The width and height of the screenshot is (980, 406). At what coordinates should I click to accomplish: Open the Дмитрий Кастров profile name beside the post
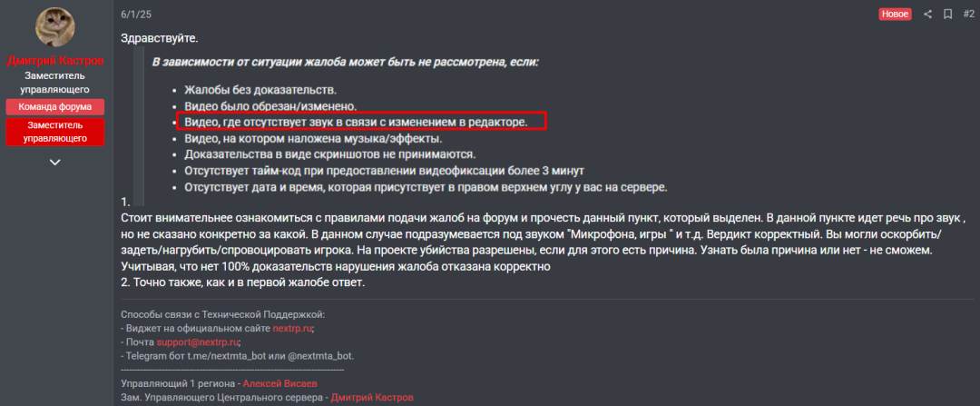pyautogui.click(x=54, y=61)
